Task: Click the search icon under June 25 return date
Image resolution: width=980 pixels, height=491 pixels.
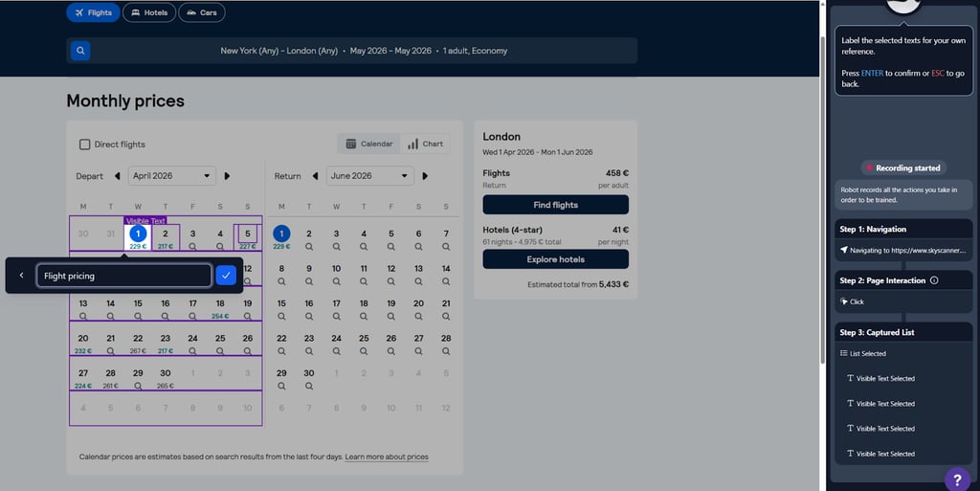Action: (x=364, y=351)
